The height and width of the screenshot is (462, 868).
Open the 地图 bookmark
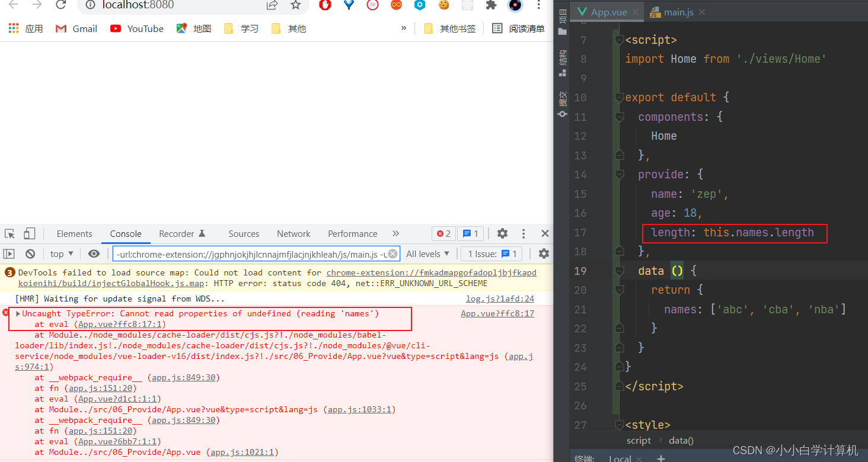coord(194,28)
